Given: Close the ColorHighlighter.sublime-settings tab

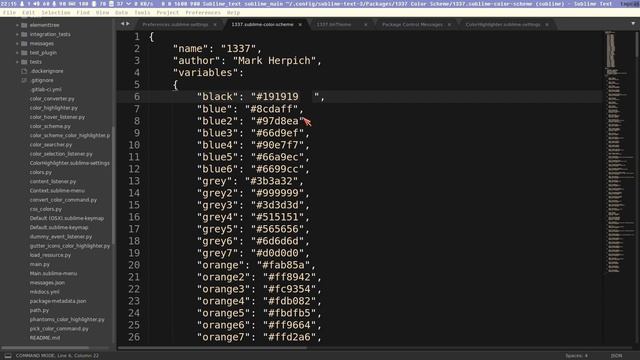Looking at the screenshot, I should [547, 24].
